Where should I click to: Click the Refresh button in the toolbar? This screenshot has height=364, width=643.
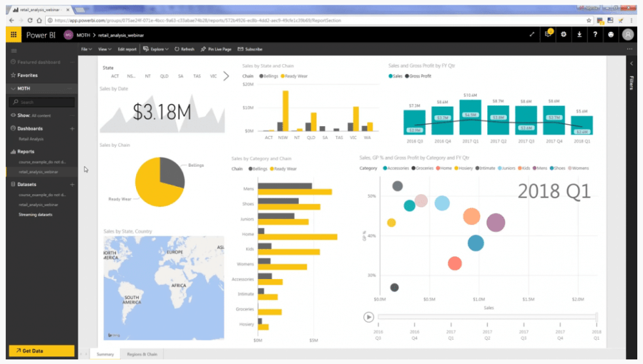tap(184, 49)
